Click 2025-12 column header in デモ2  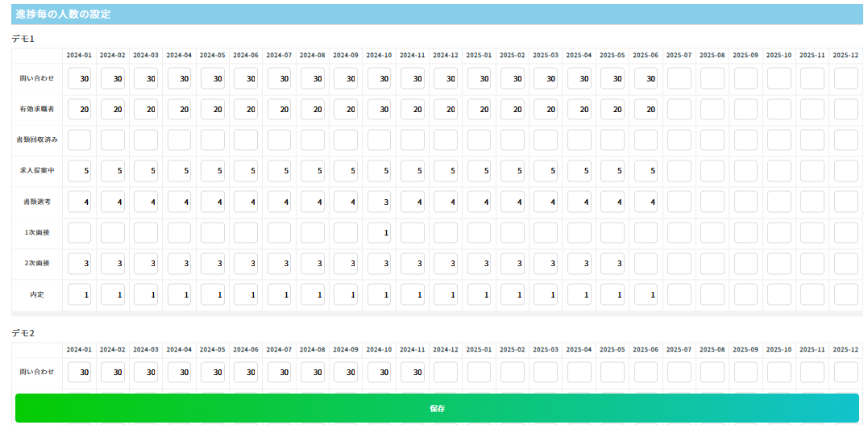[x=845, y=350]
